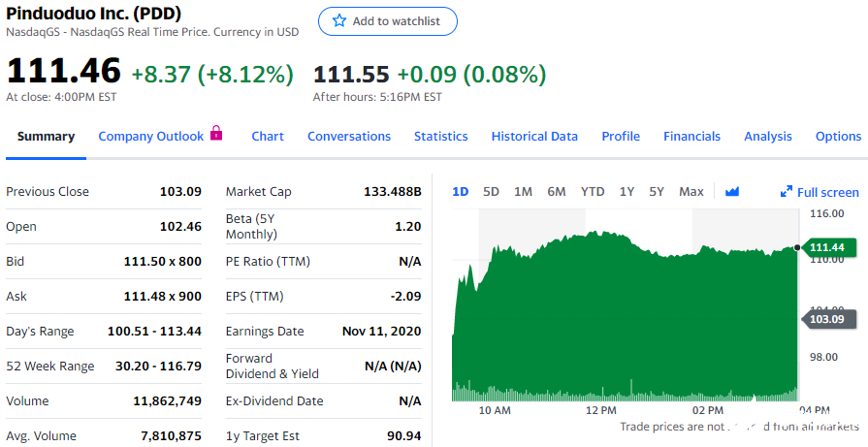Click the 116.00 price axis label
This screenshot has width=868, height=447.
coord(827,213)
